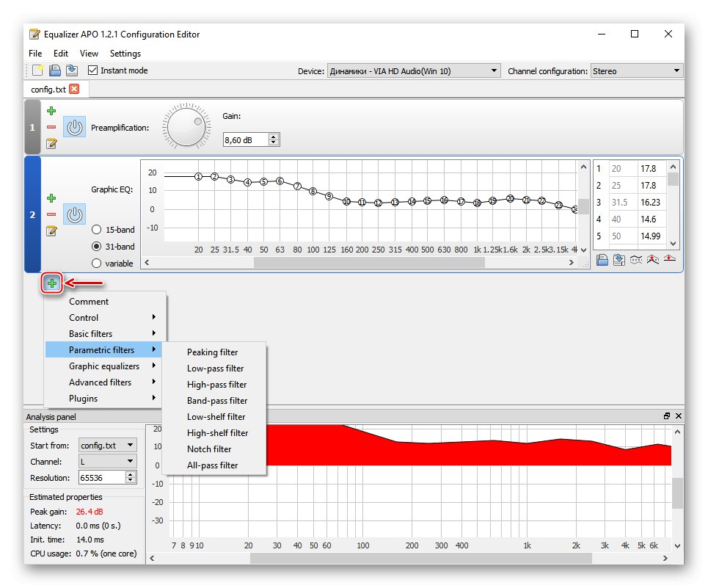The width and height of the screenshot is (708, 588).
Task: Select the 31-band radio button
Action: 96,247
